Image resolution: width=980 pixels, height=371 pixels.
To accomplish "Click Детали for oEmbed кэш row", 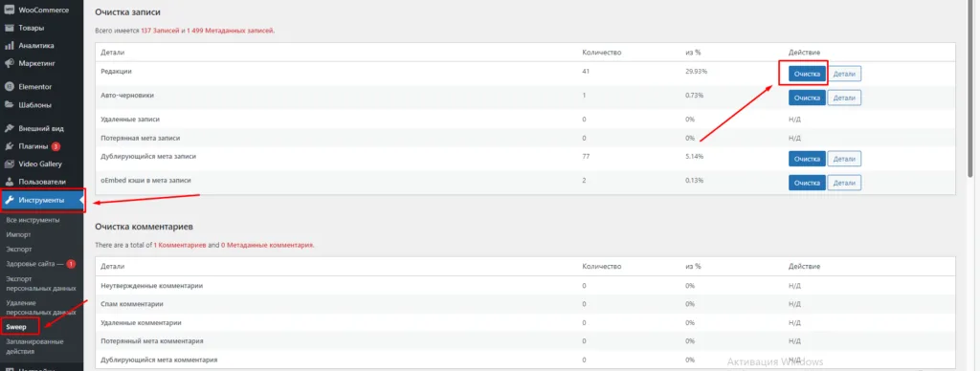I will (x=844, y=183).
